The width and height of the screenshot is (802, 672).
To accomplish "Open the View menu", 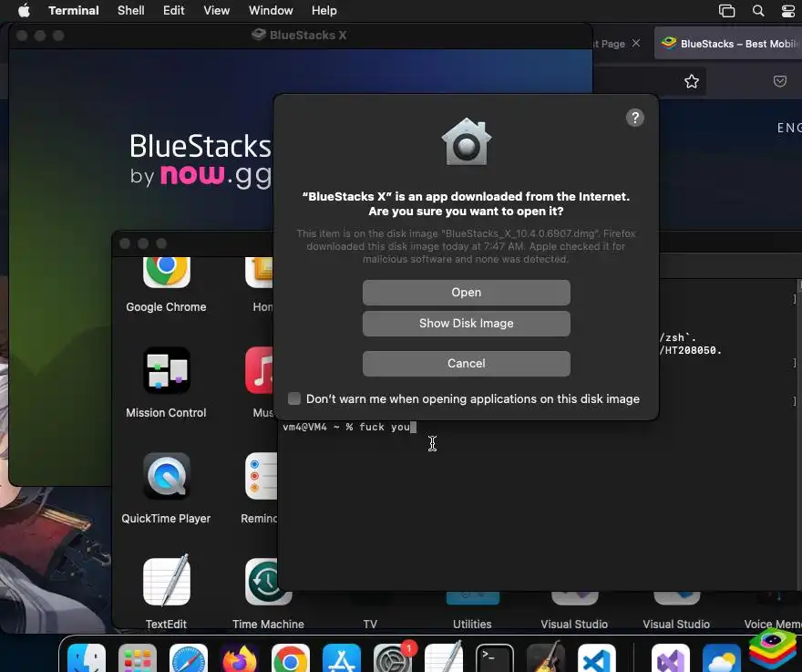I will tap(216, 10).
